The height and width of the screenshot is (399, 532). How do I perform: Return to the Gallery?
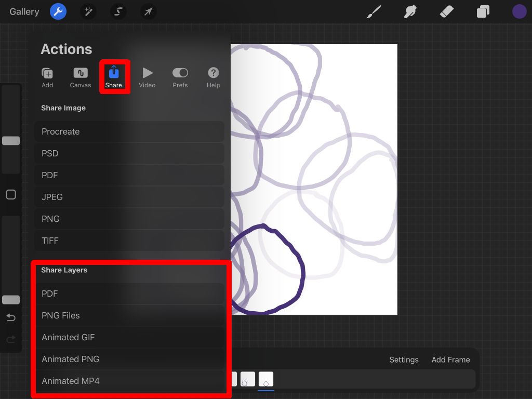24,11
